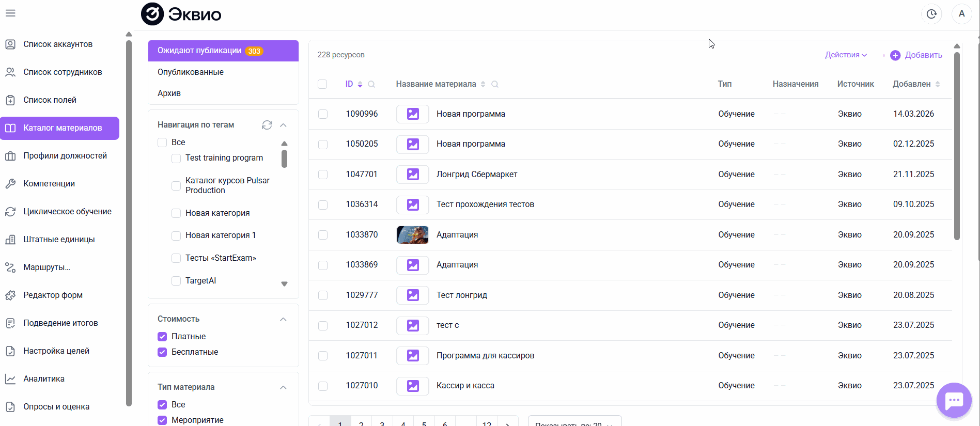The image size is (980, 426).
Task: Click the Опросы и оценка sidebar icon
Action: (x=10, y=407)
